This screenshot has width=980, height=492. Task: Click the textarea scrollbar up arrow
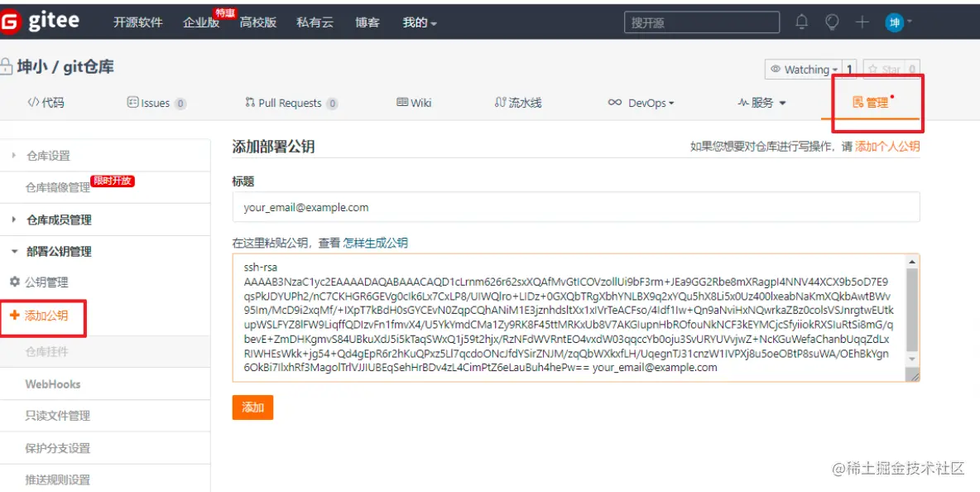912,261
